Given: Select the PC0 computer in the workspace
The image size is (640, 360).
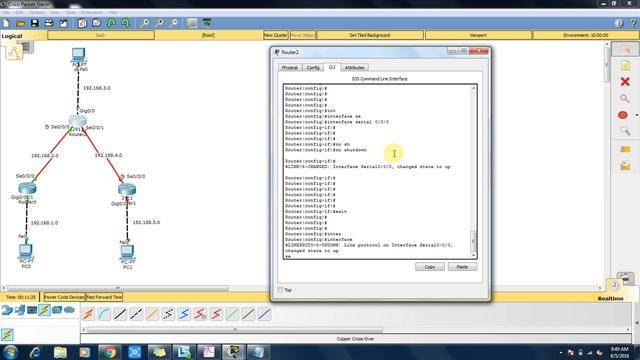Looking at the screenshot, I should [26, 251].
